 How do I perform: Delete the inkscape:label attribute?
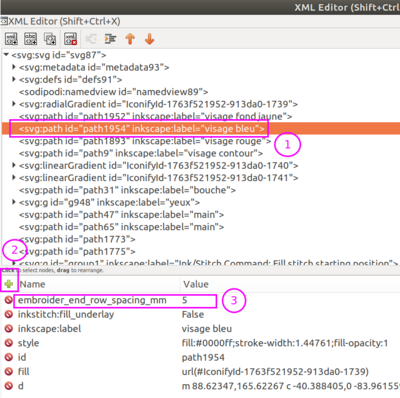[x=9, y=329]
